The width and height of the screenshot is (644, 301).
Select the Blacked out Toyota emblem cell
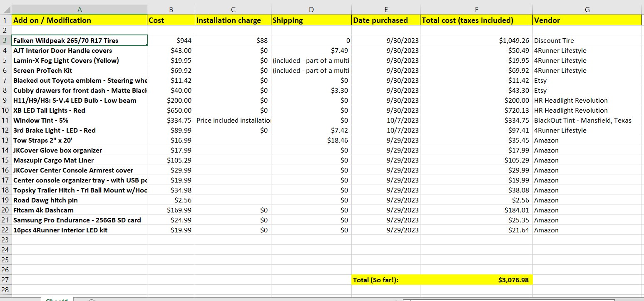[80, 80]
